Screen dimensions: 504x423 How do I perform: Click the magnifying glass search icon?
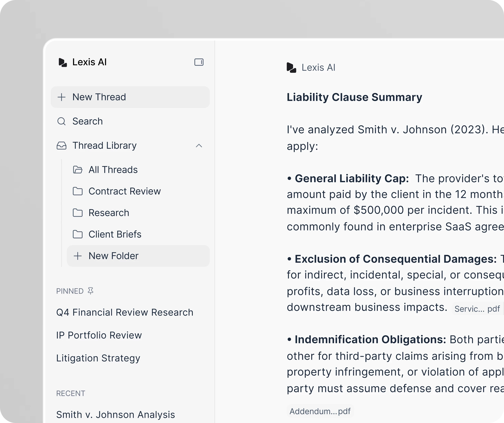click(x=61, y=121)
